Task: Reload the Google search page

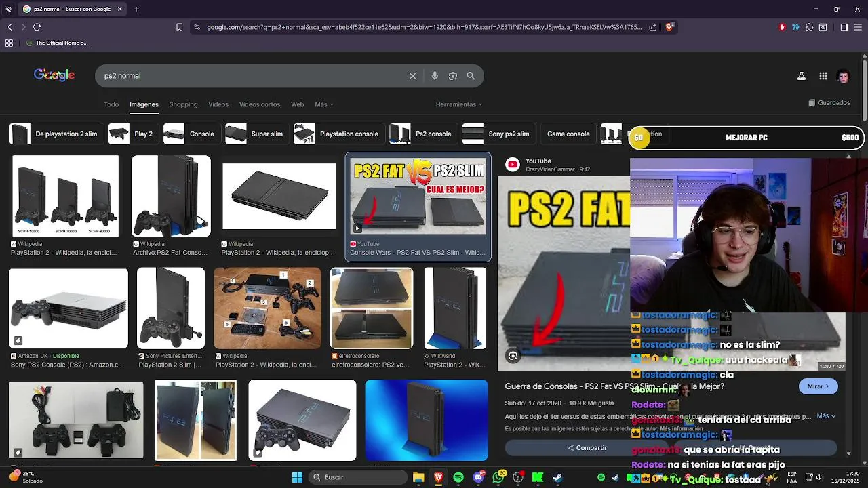Action: point(37,27)
